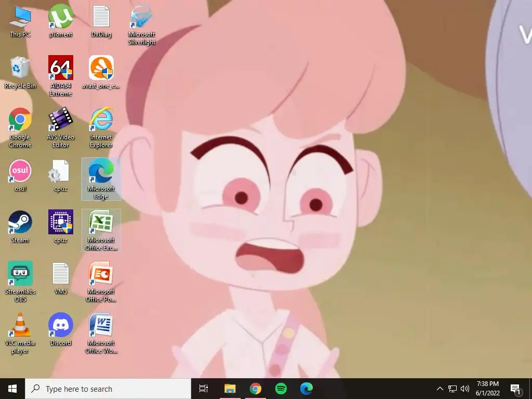Viewport: 532px width, 399px height.
Task: Show hidden system tray icons
Action: 440,389
